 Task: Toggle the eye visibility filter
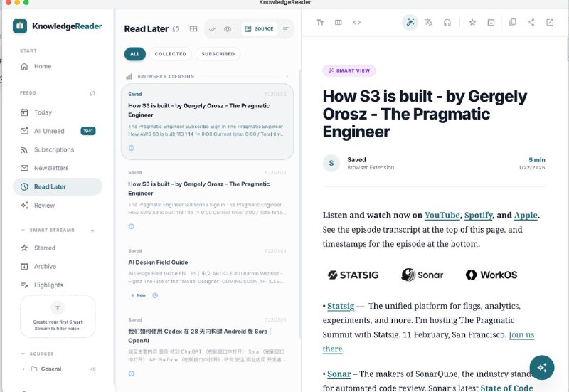(x=228, y=29)
